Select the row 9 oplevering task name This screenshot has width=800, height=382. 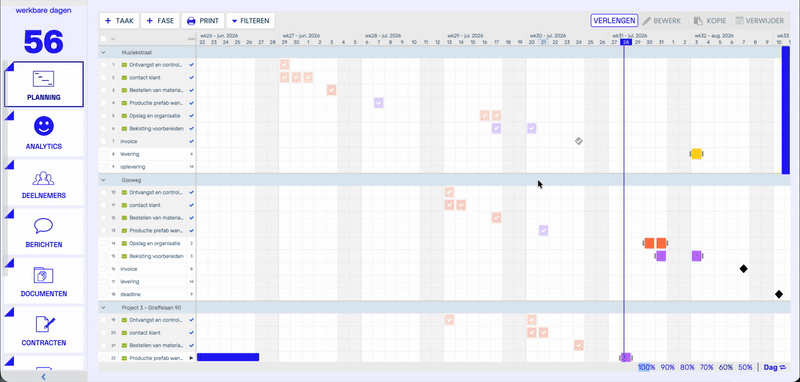pyautogui.click(x=132, y=167)
